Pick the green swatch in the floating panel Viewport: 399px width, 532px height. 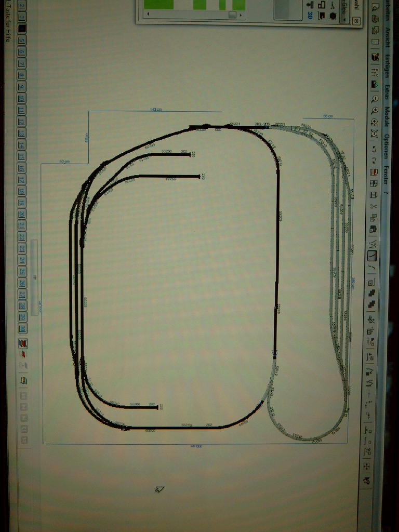click(x=157, y=4)
